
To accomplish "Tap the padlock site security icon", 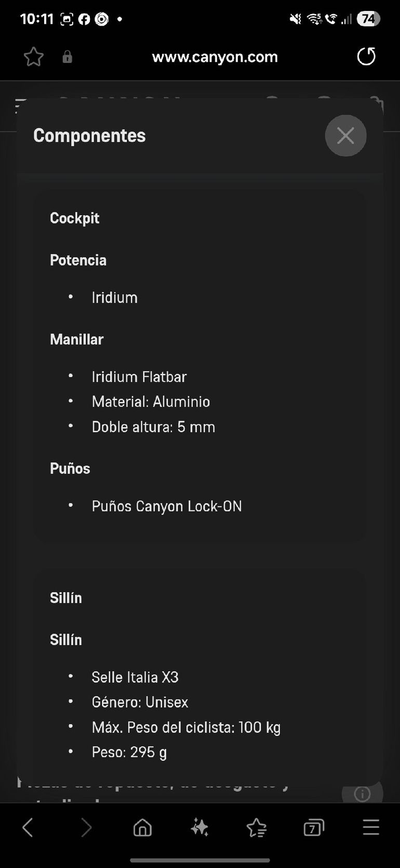I will [x=67, y=57].
